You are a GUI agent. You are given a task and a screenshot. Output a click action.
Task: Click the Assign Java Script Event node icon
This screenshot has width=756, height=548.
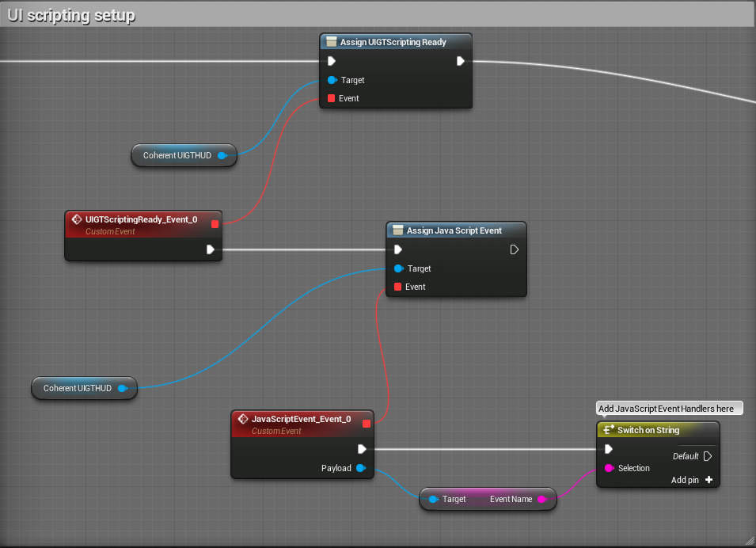(398, 230)
